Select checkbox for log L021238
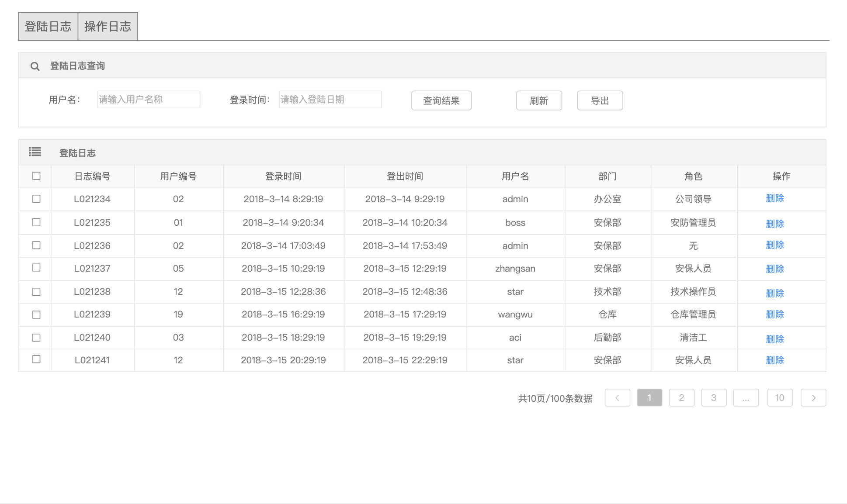The image size is (847, 504). 36,292
